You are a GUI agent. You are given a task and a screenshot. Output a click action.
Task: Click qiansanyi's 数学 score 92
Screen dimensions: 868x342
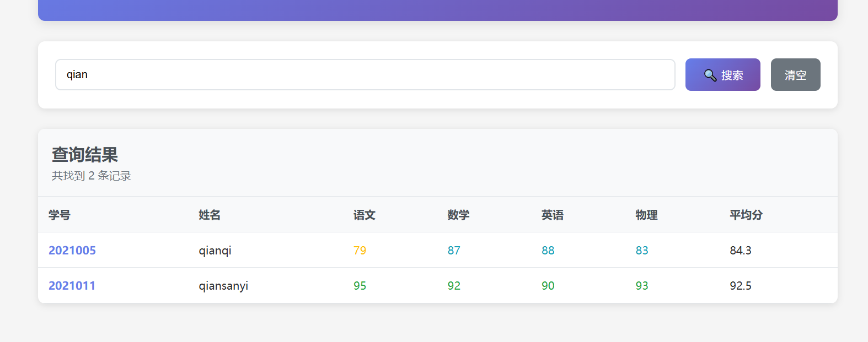pos(454,285)
